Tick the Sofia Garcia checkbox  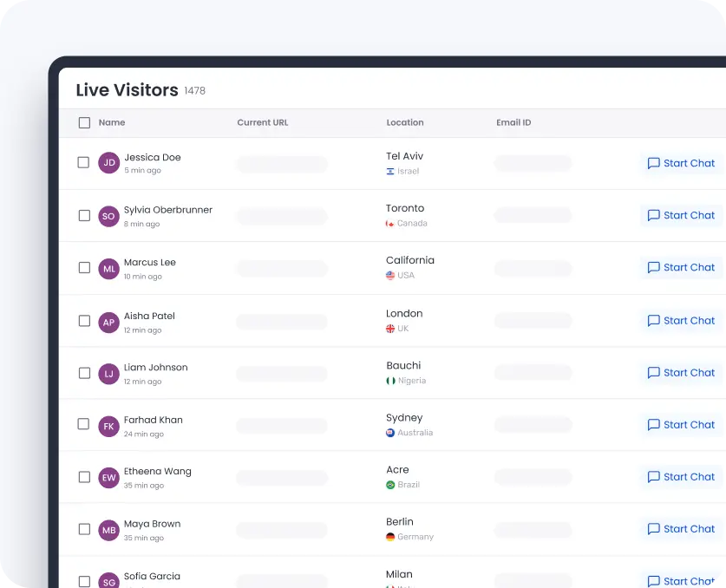pos(84,582)
